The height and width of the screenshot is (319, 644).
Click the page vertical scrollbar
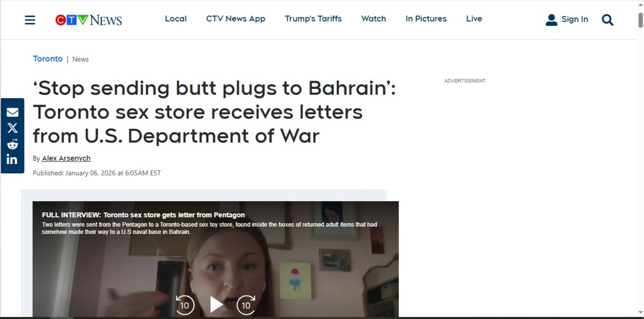click(x=640, y=159)
